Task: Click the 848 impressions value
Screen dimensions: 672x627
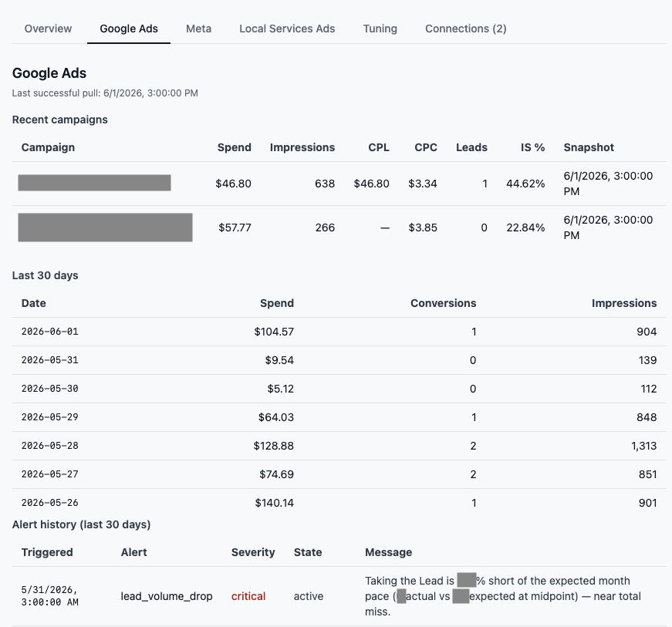Action: click(647, 417)
